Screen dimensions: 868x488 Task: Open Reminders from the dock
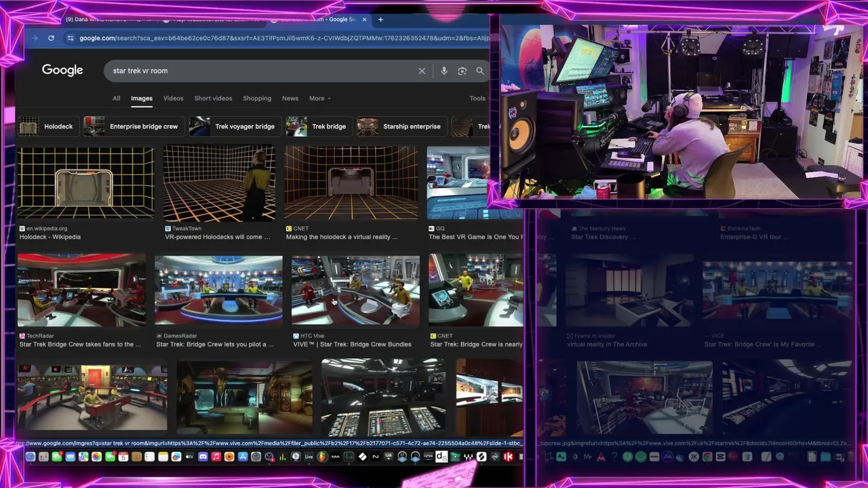click(x=149, y=457)
